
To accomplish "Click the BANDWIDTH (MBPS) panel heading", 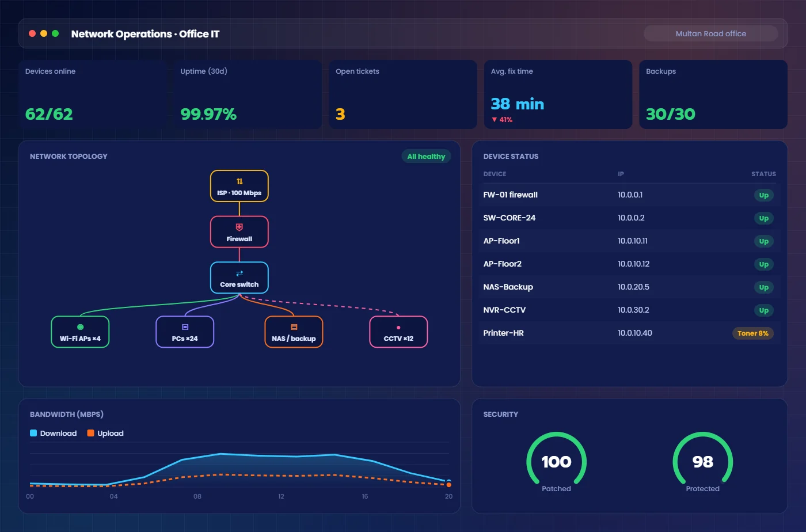I will [x=67, y=414].
